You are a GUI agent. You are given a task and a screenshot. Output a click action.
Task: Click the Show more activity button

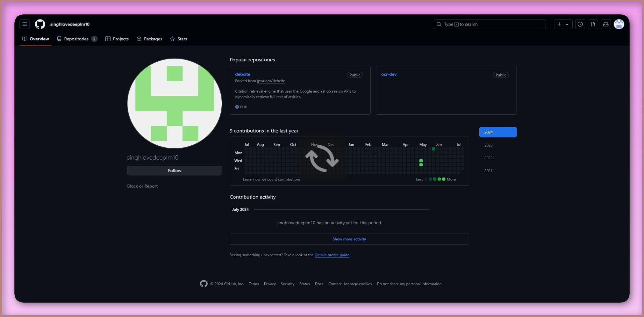(349, 239)
